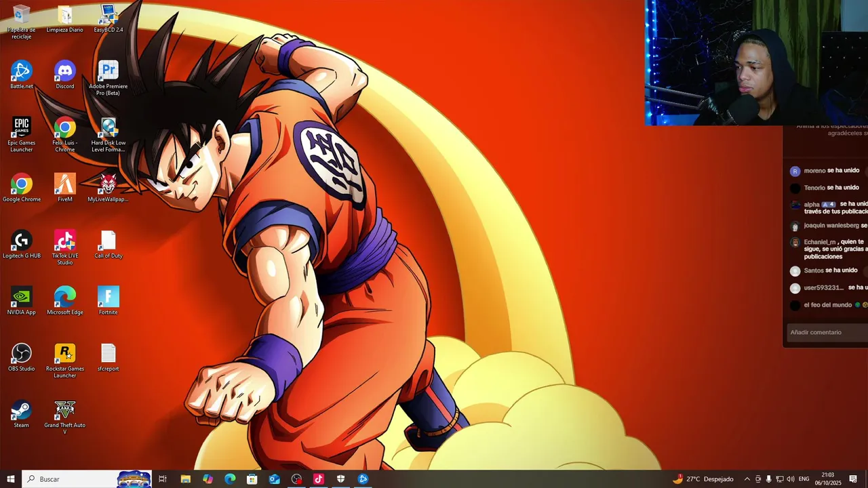Open TikTok LIVE Studio desktop shortcut
868x488 pixels.
(65, 247)
